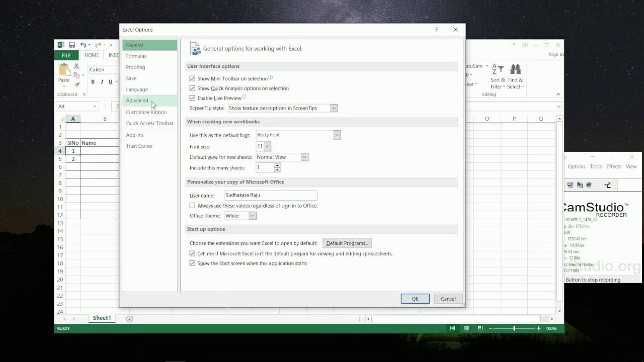Image resolution: width=644 pixels, height=362 pixels.
Task: Click the Default Programs button
Action: click(347, 243)
